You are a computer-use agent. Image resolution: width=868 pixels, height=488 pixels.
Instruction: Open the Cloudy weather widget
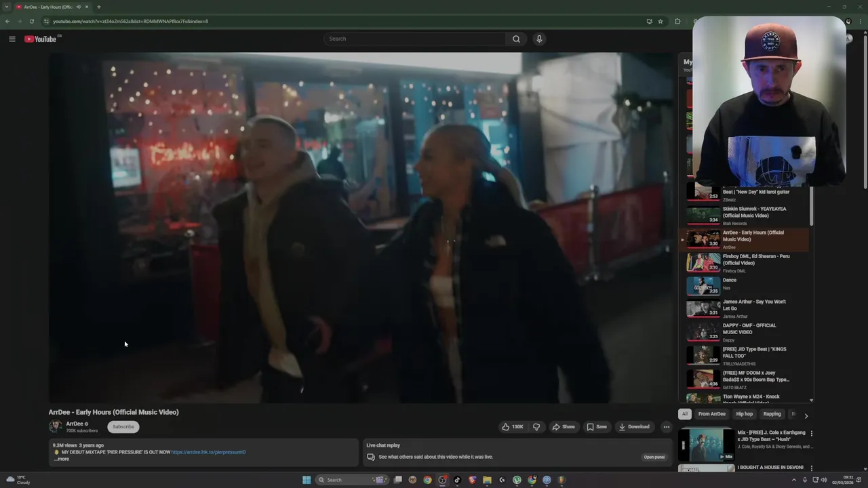[18, 480]
